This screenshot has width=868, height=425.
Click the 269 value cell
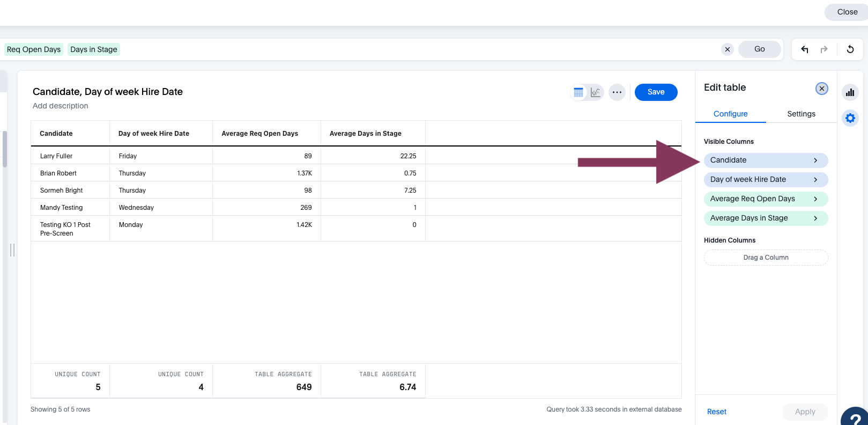pos(267,208)
